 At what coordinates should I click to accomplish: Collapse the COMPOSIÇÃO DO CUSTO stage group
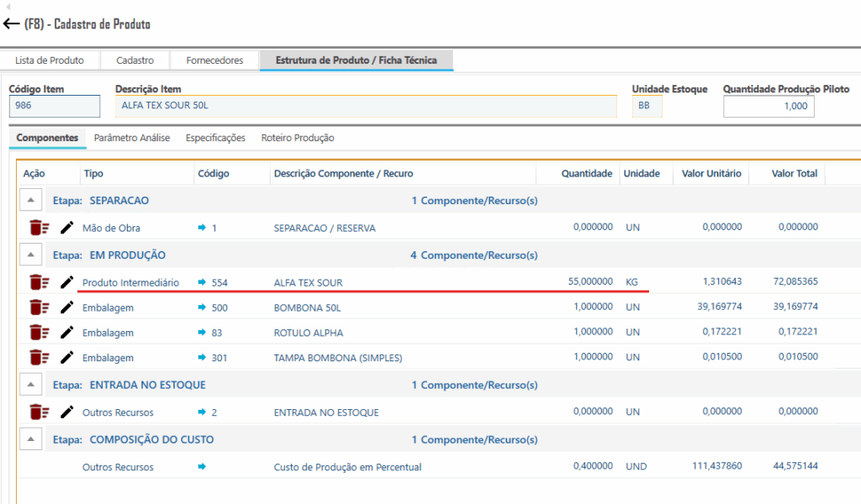coord(31,439)
